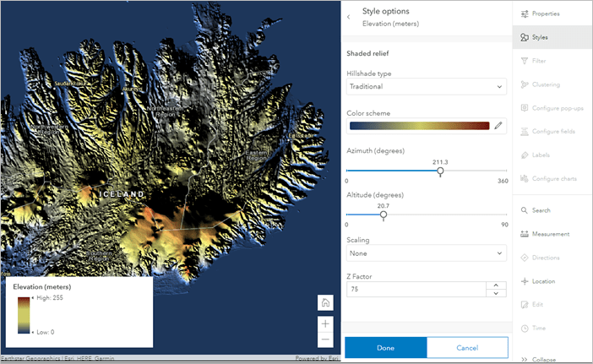
Task: Select the Search menu label
Action: click(541, 210)
